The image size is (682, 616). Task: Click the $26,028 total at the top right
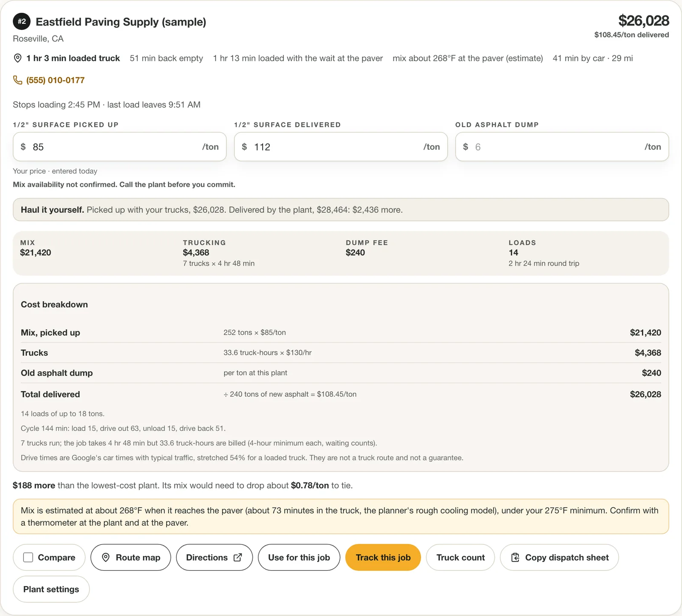(644, 20)
